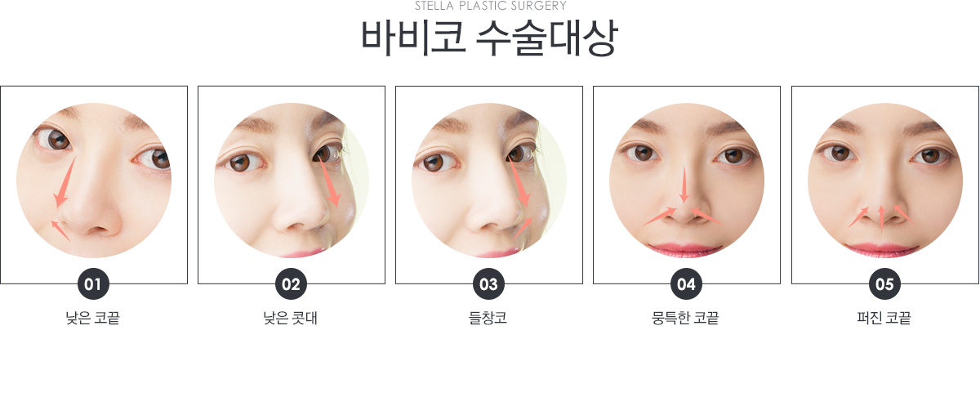Image resolution: width=980 pixels, height=406 pixels.
Task: Click the 05 number badge
Action: coord(884,284)
